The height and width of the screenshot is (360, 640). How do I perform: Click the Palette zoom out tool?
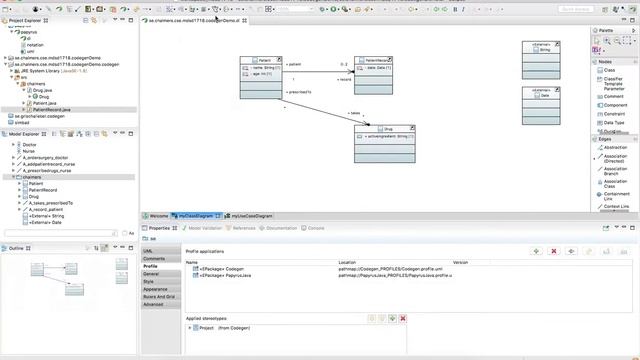[617, 40]
